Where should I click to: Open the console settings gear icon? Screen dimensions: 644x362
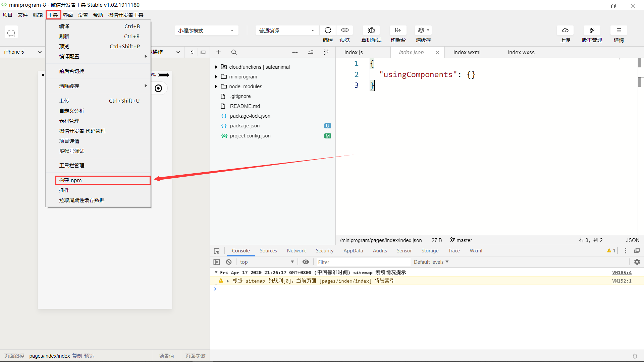pos(637,262)
